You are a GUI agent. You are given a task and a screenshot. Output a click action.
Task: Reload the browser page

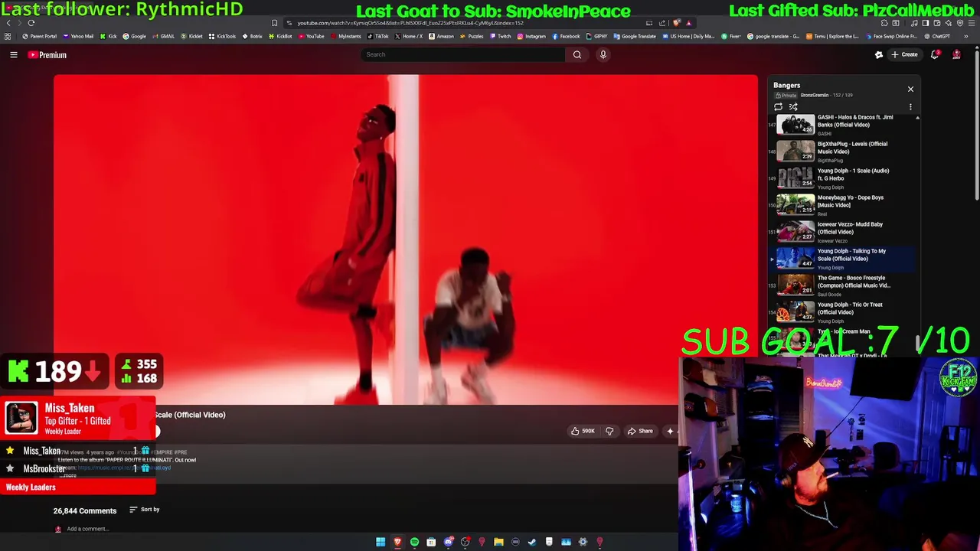[x=31, y=23]
